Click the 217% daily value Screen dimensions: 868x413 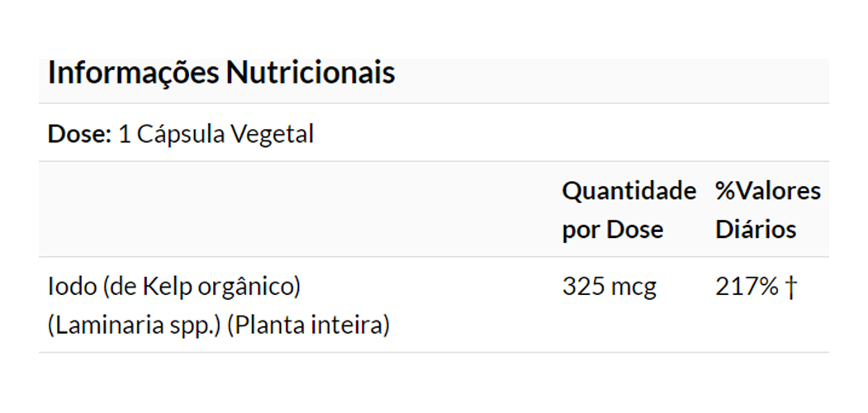747,287
